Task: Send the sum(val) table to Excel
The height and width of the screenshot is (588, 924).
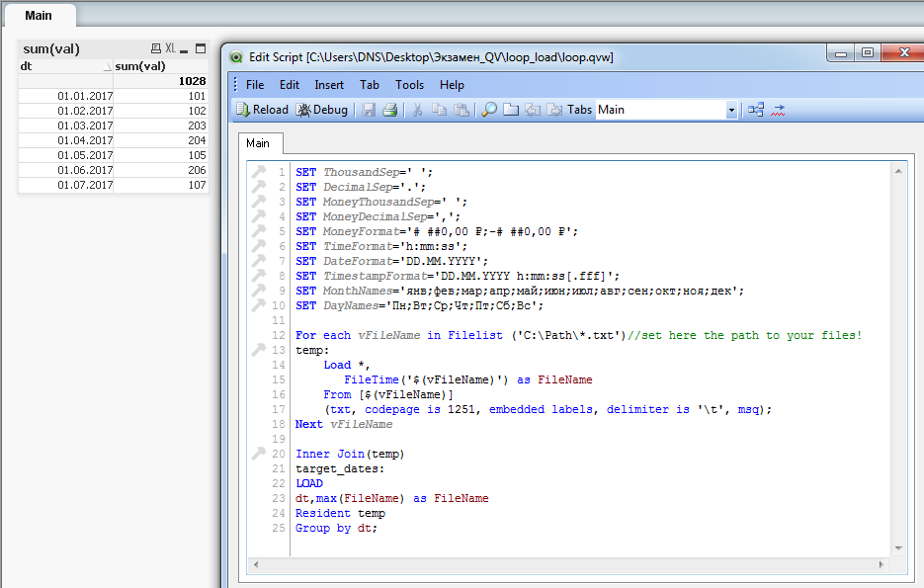Action: 170,48
